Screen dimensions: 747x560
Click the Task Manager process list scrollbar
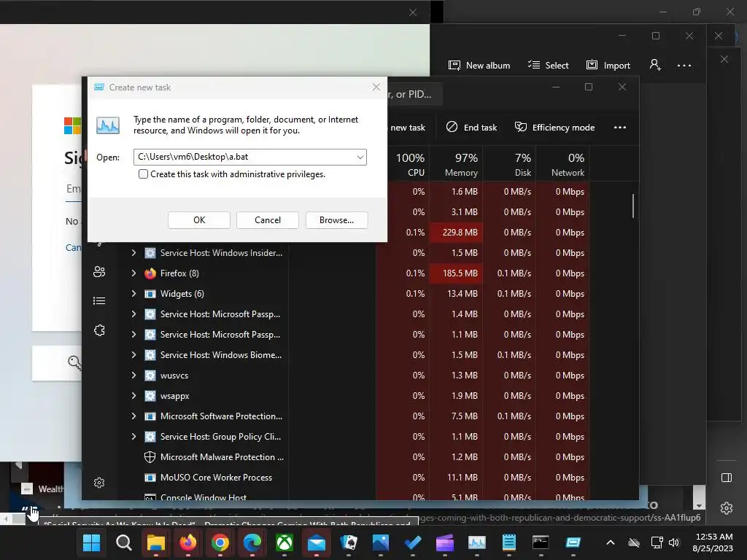tap(633, 206)
